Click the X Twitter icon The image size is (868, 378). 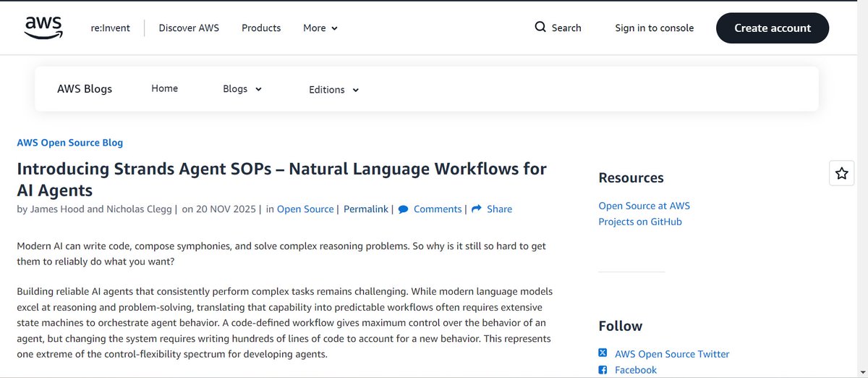(603, 353)
